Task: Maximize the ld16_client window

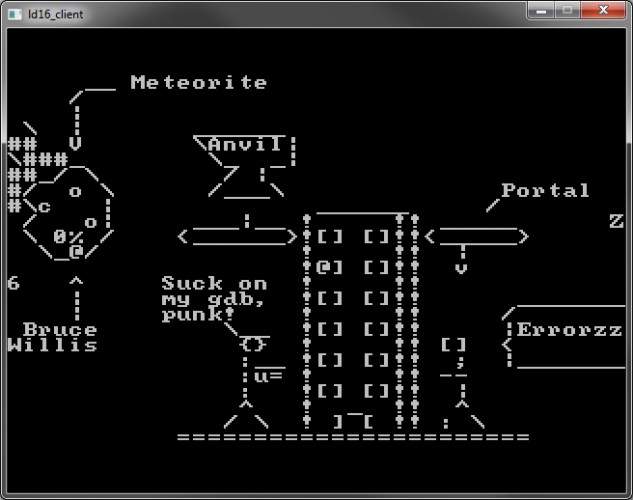Action: point(567,10)
